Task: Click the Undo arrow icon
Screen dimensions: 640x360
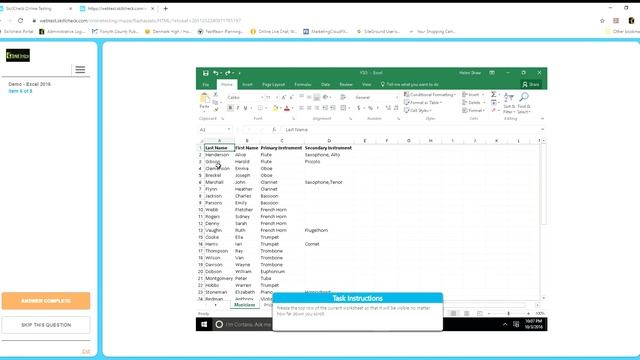Action: (216, 73)
